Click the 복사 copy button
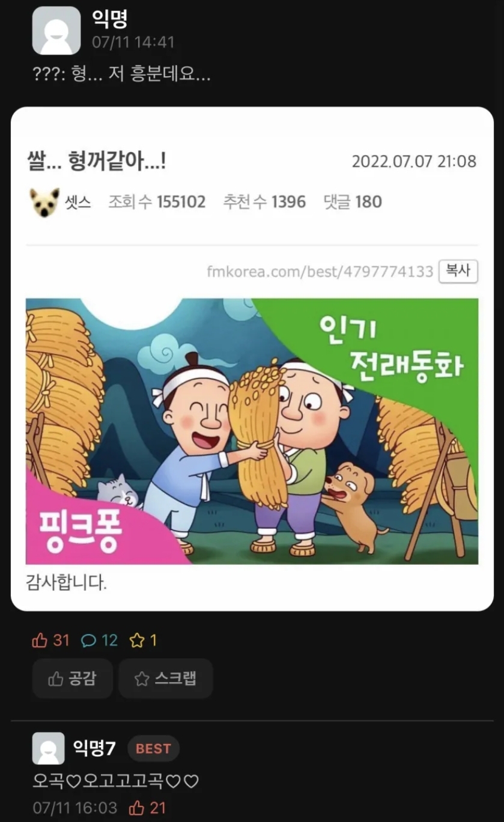This screenshot has height=822, width=504. point(458,271)
